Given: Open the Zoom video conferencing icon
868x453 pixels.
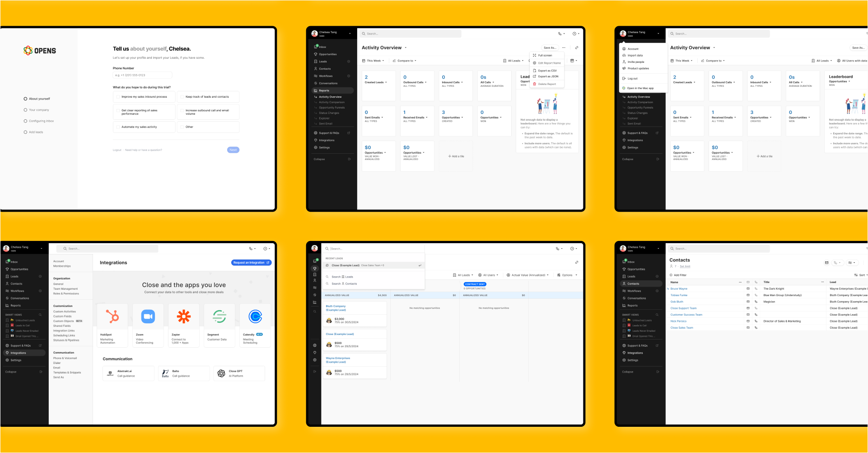Looking at the screenshot, I should point(148,316).
